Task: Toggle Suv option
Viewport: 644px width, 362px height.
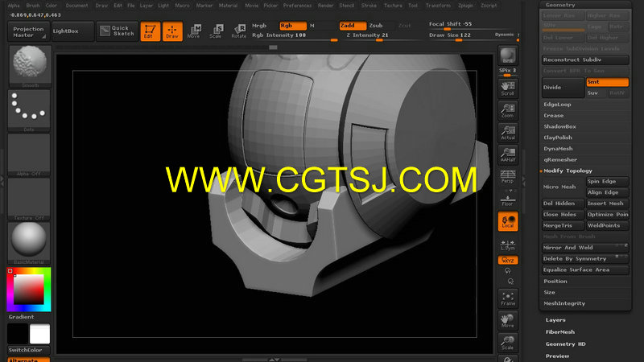Action: (x=596, y=93)
